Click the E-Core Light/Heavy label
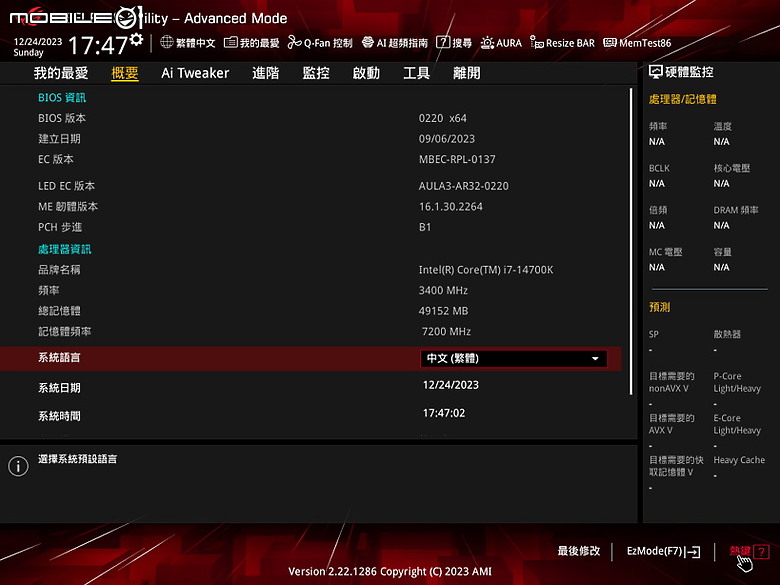The height and width of the screenshot is (585, 780). point(737,424)
